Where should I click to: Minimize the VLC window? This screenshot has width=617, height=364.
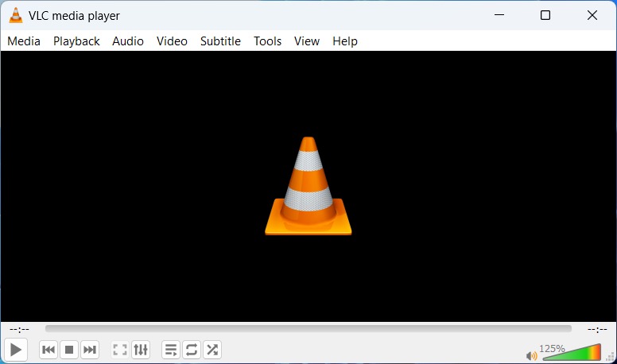tap(499, 15)
